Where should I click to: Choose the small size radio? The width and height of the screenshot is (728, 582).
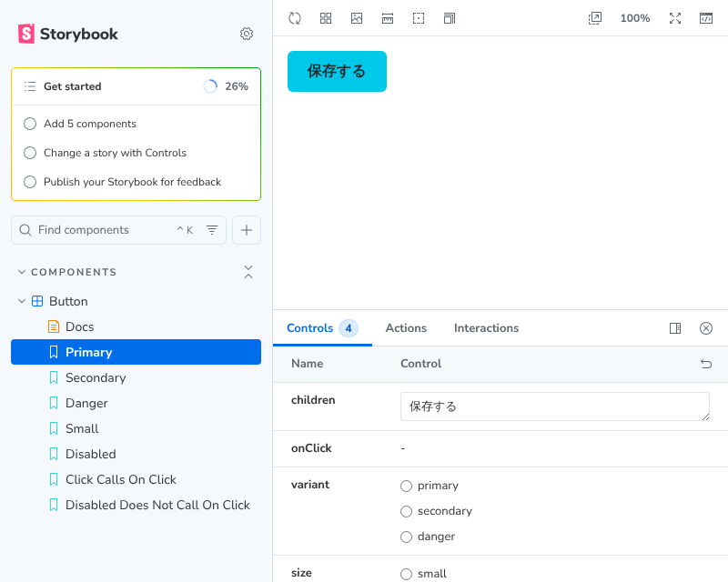pyautogui.click(x=406, y=574)
